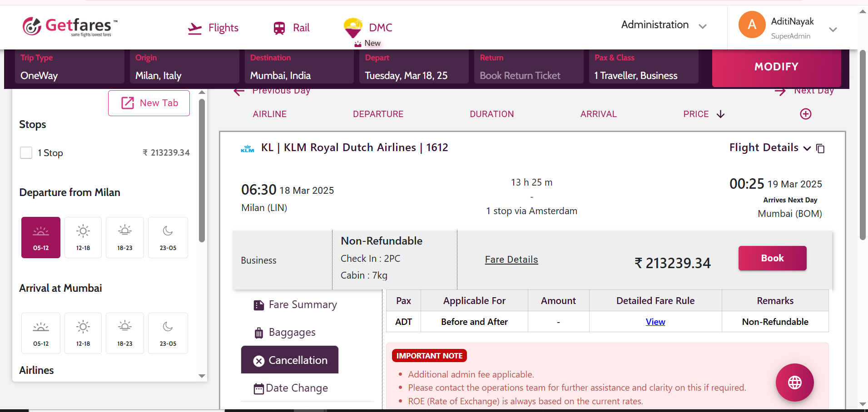Tick the 1 Stop checkbox
This screenshot has width=868, height=412.
[x=26, y=153]
